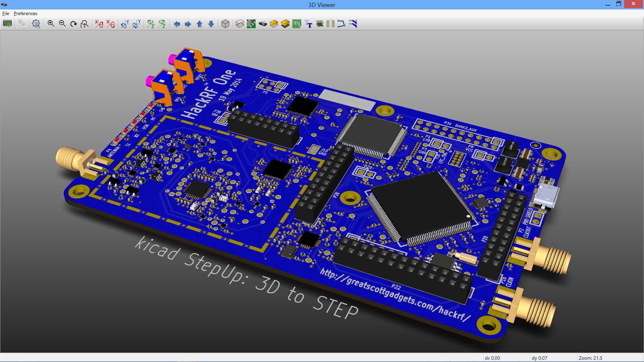Open 3D display options gear icon
Viewport: 644px width, 362px height.
36,24
